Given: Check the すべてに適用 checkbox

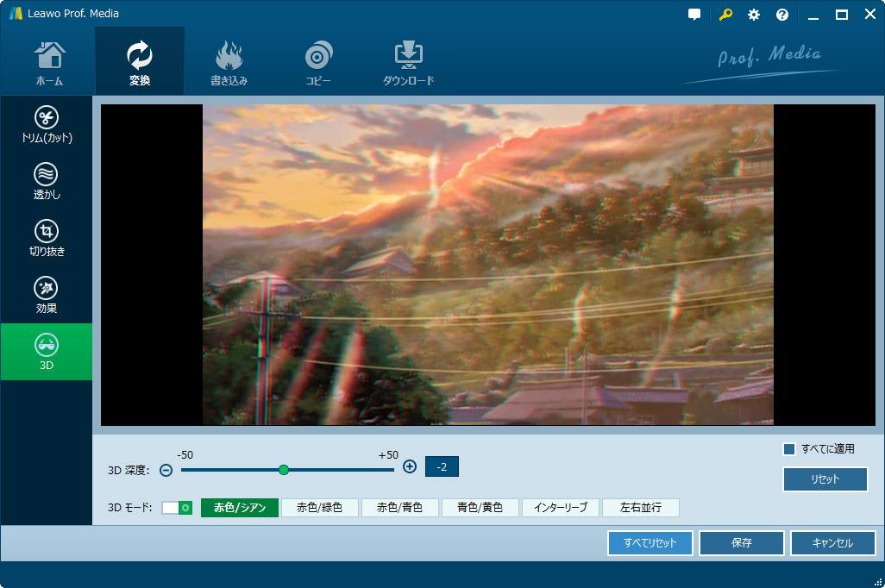Looking at the screenshot, I should coord(789,449).
